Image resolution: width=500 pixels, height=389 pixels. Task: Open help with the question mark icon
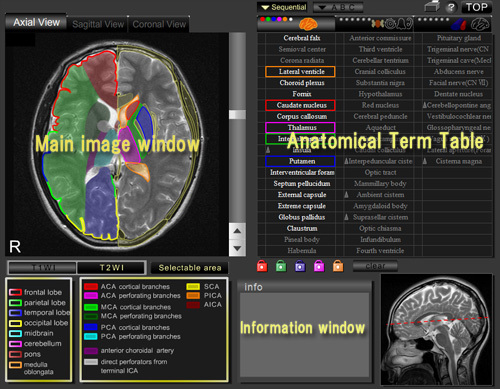click(451, 7)
